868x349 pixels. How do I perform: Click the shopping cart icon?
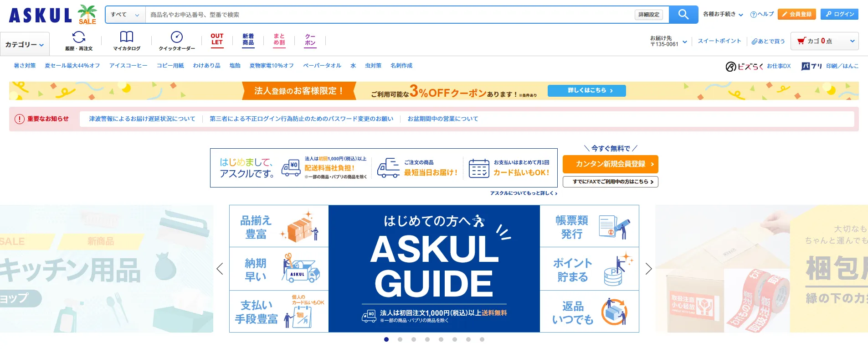[x=801, y=41]
